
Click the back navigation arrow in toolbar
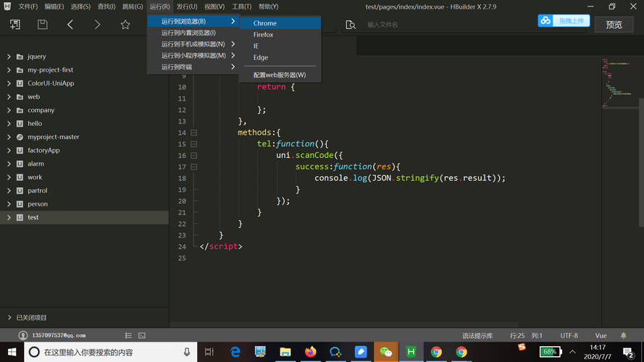point(70,25)
